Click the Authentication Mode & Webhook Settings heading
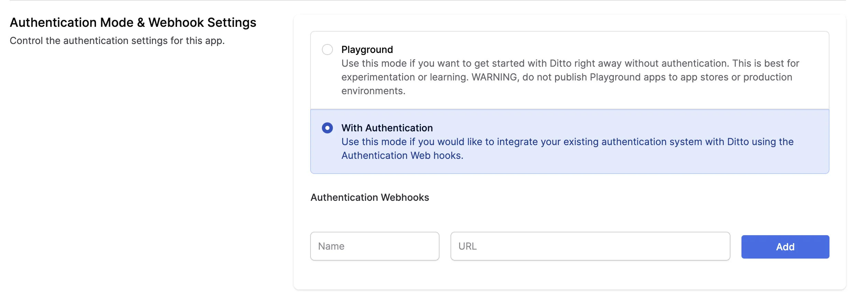The width and height of the screenshot is (868, 295). [x=133, y=23]
